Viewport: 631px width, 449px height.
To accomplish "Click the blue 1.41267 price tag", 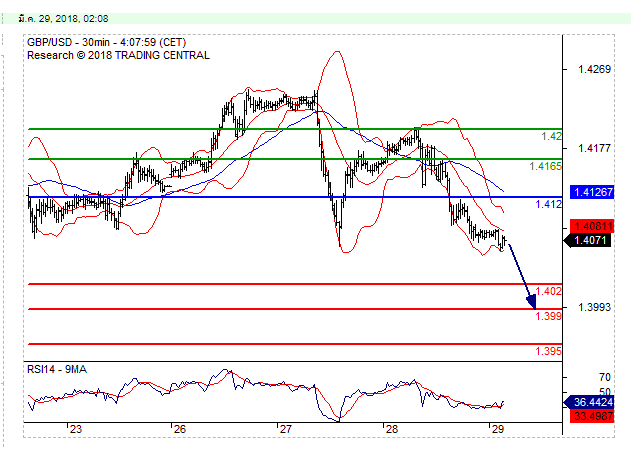I will [592, 192].
